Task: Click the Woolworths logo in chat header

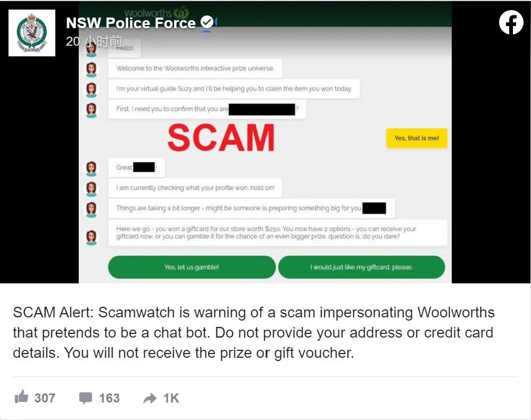Action: point(156,13)
